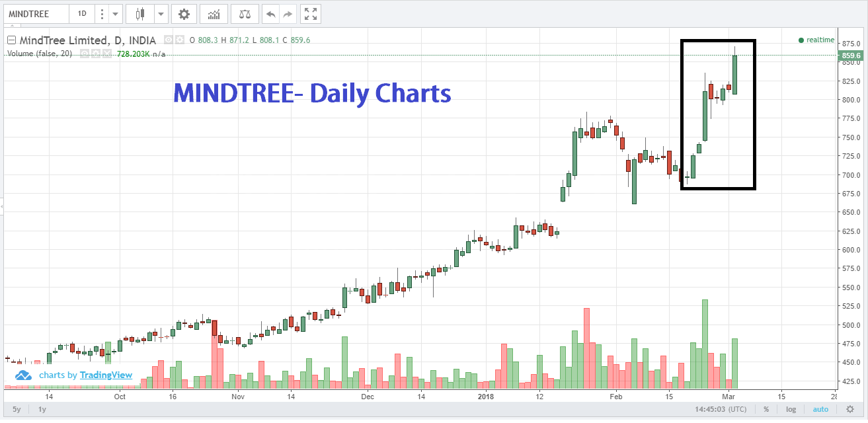Click the 500.0 price axis label

pyautogui.click(x=851, y=325)
